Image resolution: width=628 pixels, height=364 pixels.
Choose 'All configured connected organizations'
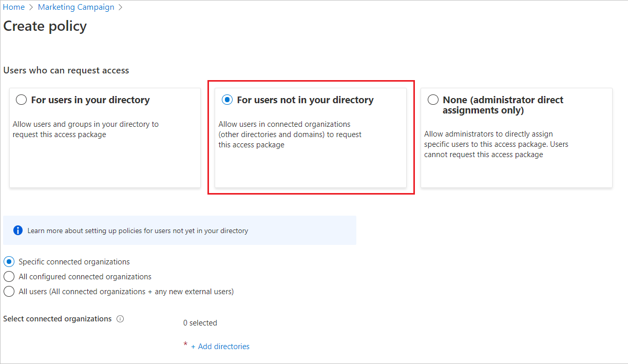pos(9,276)
